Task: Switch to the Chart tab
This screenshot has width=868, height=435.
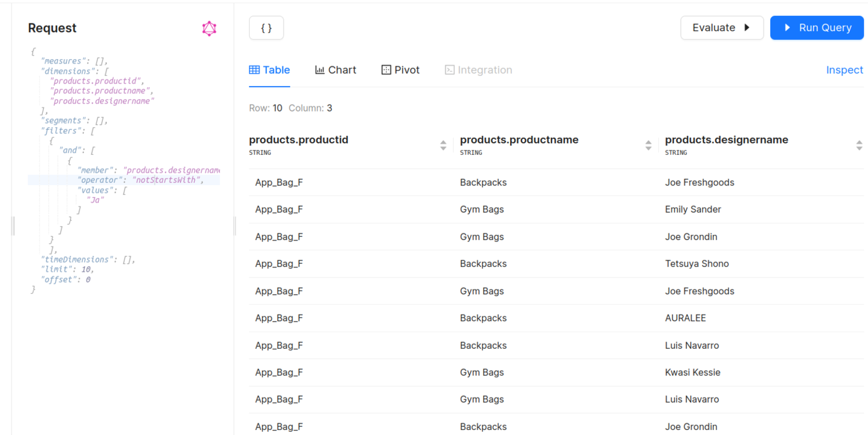Action: [x=336, y=70]
